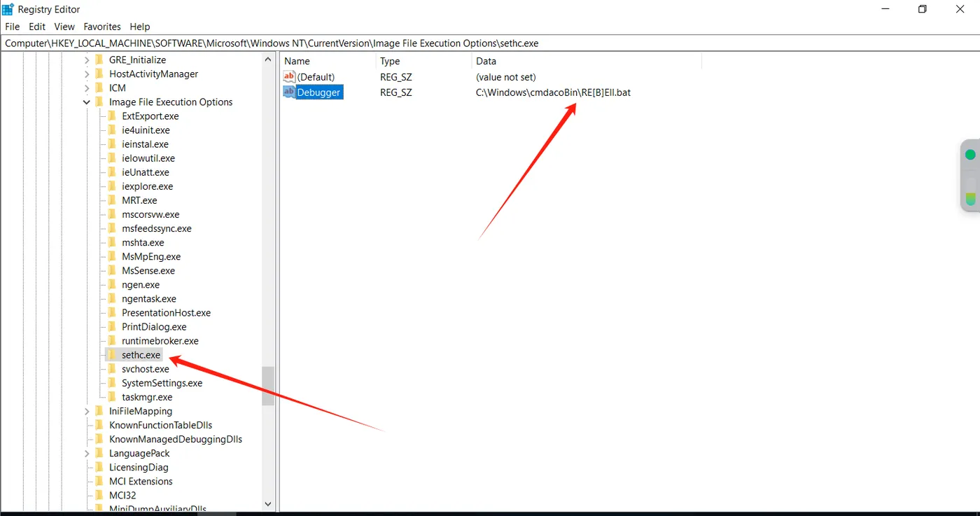
Task: Select the KnownManagedDebuggingDlls key
Action: point(176,439)
